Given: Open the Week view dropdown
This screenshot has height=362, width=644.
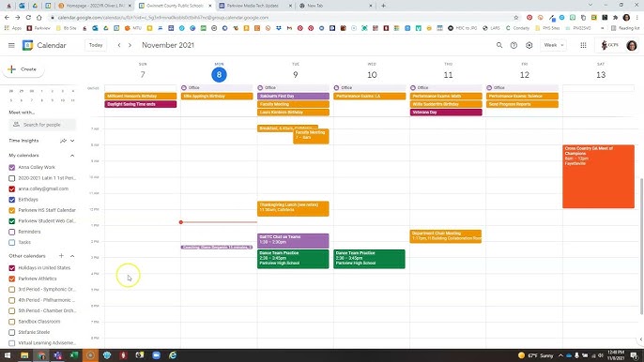Looking at the screenshot, I should tap(553, 45).
